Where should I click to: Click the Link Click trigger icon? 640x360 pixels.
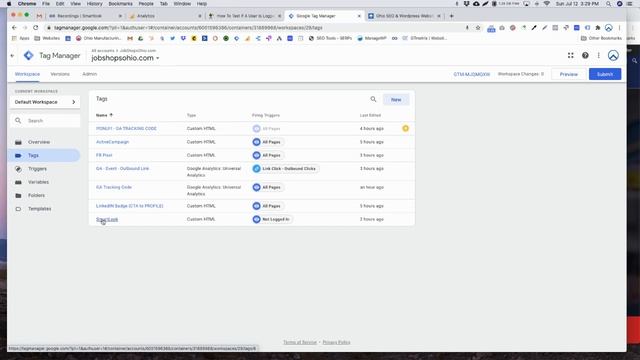pyautogui.click(x=256, y=169)
